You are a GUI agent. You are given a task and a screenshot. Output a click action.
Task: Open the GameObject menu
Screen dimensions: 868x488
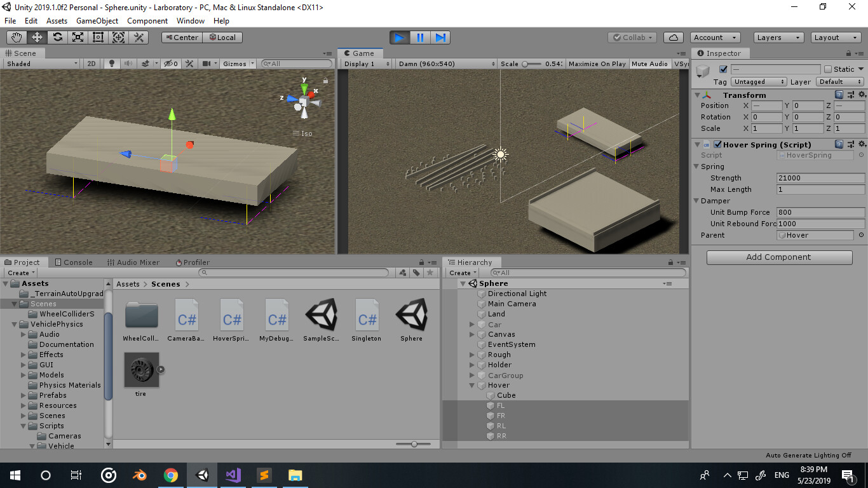click(x=96, y=20)
